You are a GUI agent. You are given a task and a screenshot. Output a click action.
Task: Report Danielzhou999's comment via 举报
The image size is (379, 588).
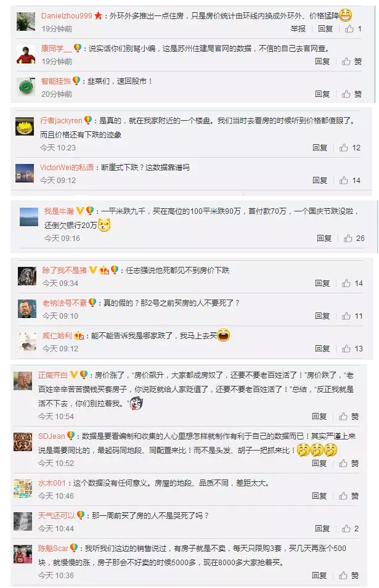click(x=298, y=29)
